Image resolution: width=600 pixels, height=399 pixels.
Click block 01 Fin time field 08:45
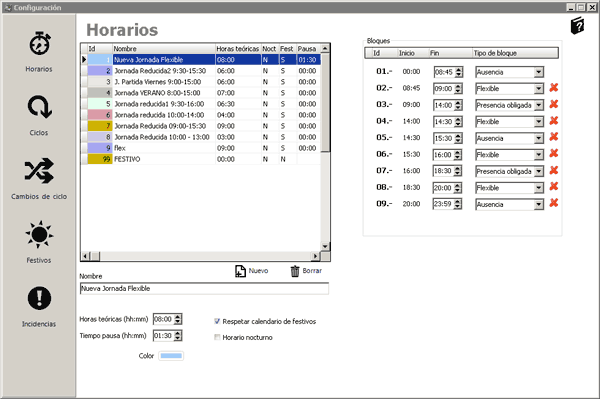448,72
